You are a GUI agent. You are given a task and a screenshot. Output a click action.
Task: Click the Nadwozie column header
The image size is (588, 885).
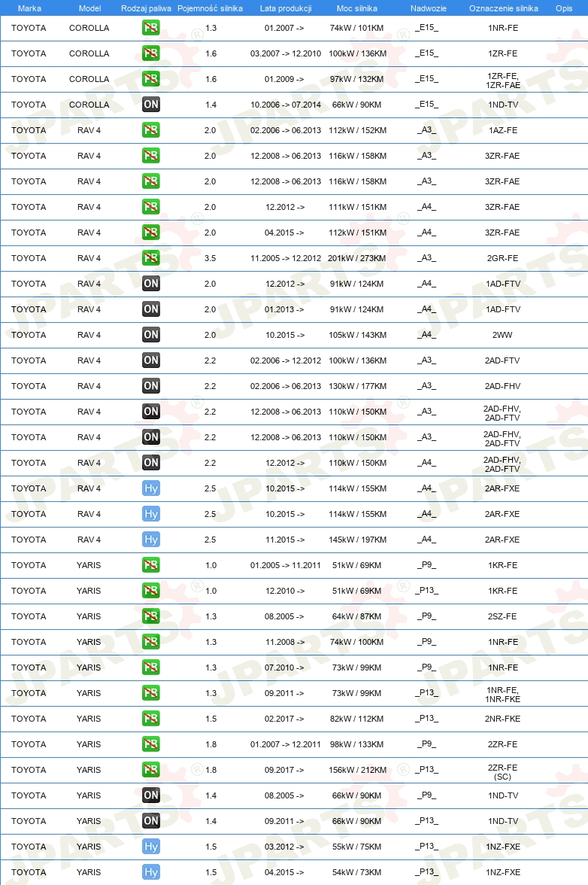pos(429,8)
